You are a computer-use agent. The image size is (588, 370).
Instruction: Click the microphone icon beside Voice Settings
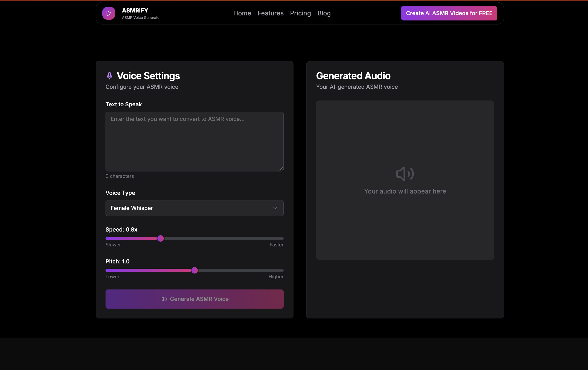(110, 75)
